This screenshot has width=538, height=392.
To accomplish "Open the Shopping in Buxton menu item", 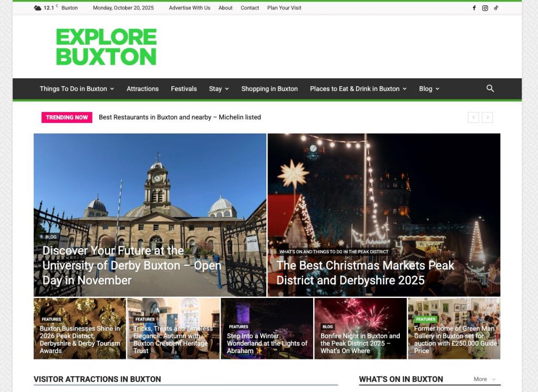I will (x=270, y=89).
